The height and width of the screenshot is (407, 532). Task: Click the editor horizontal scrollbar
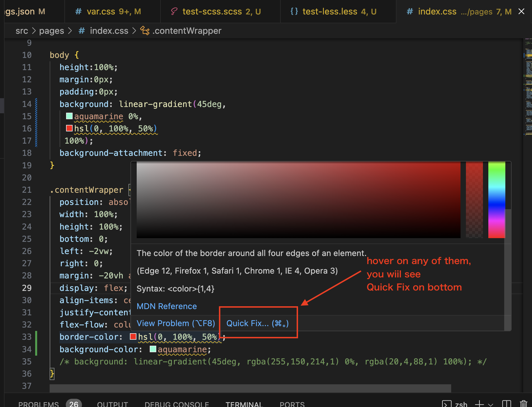250,388
